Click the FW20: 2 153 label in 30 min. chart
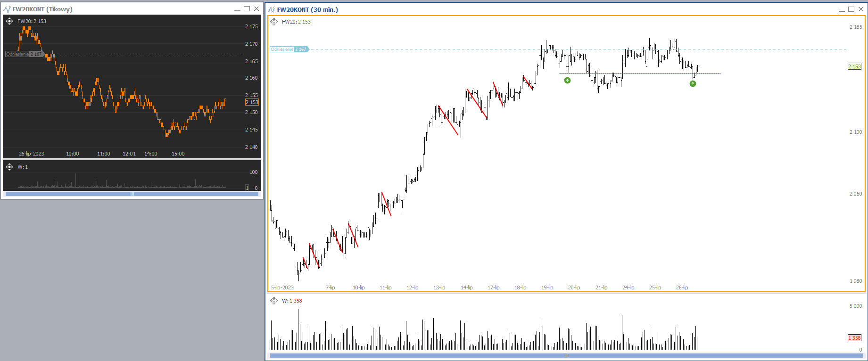 pyautogui.click(x=296, y=22)
